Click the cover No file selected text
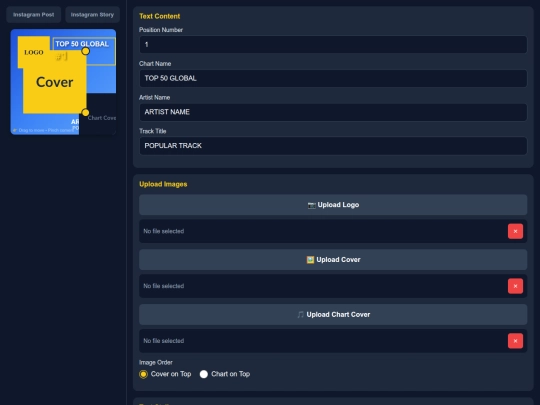Viewport: 540px width, 405px height. click(164, 286)
